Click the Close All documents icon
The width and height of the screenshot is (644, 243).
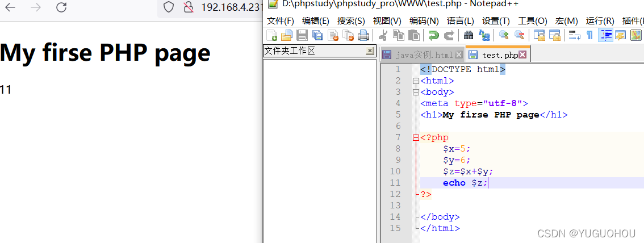(348, 36)
